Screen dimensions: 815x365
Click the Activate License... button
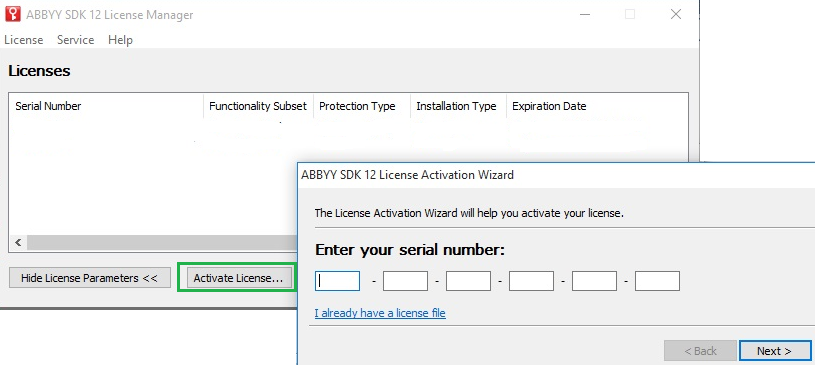238,278
